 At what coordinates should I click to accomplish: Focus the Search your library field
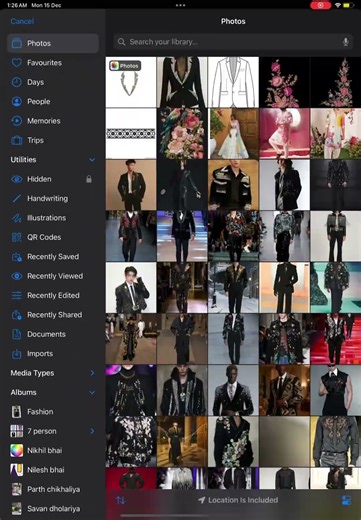[233, 42]
